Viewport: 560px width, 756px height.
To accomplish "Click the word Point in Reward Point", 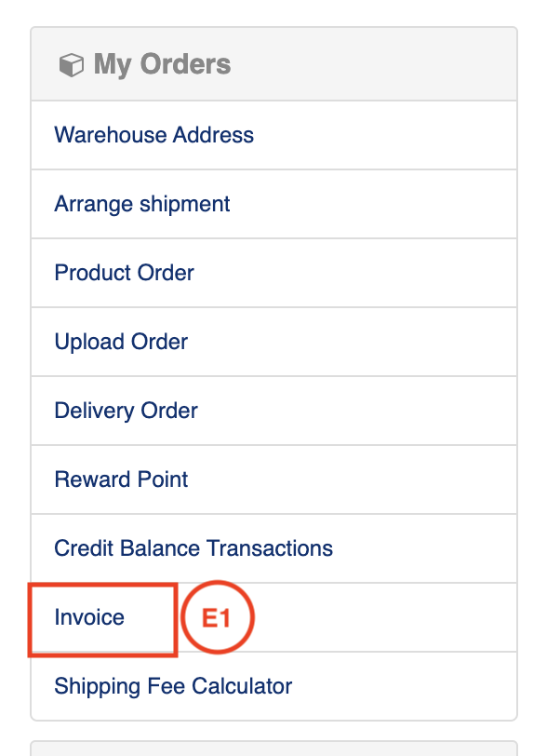I will [x=163, y=479].
